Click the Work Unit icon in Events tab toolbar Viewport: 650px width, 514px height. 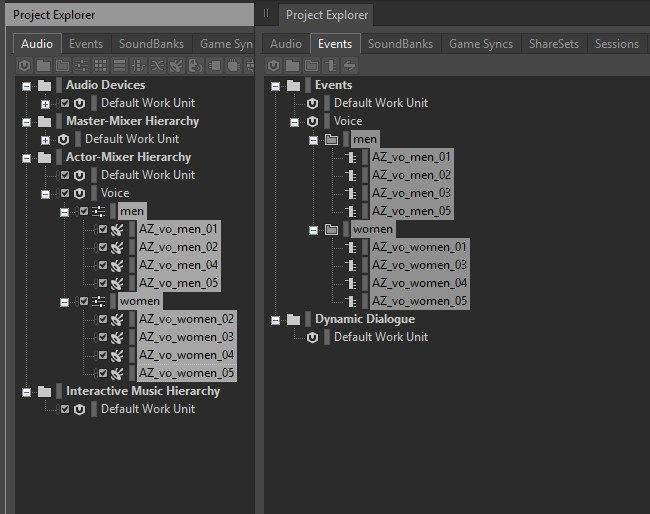(x=274, y=65)
